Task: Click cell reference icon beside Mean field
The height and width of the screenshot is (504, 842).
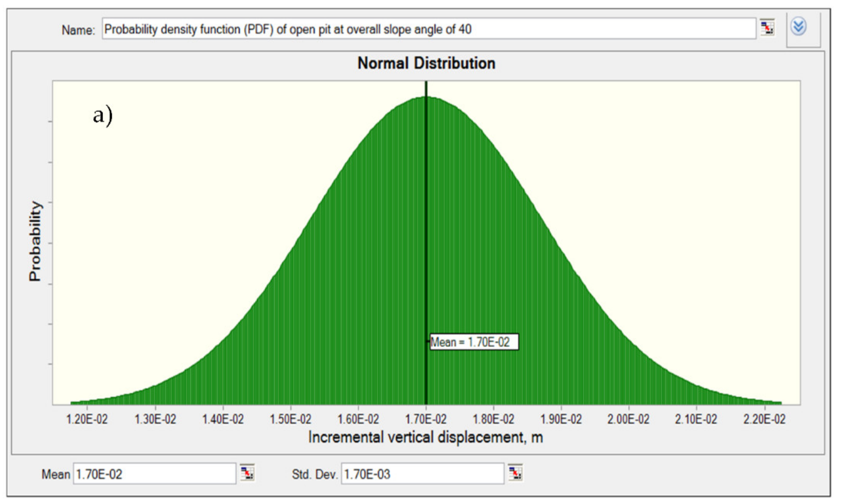Action: coord(247,473)
